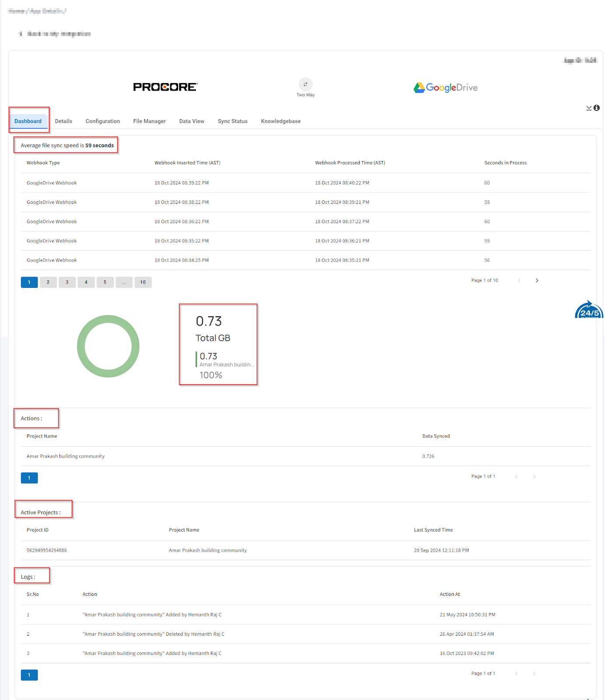Click Average file sync speed 59 seconds text
Screen dimensions: 605x700
(67, 145)
